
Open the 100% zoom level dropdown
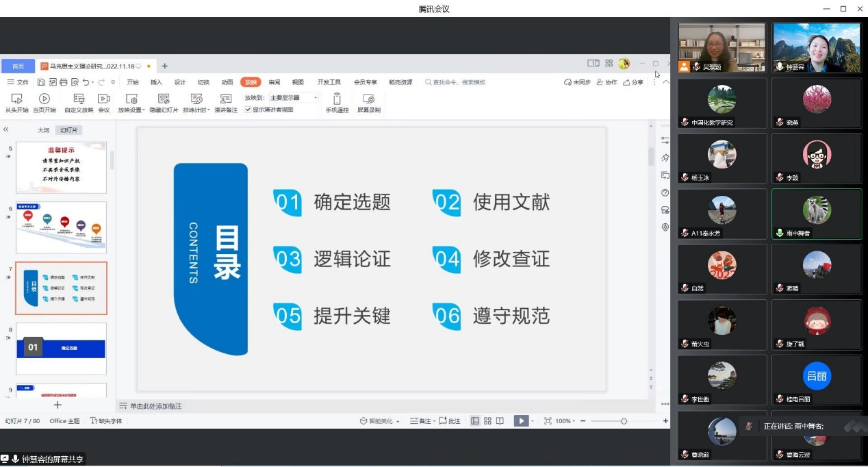click(x=566, y=421)
